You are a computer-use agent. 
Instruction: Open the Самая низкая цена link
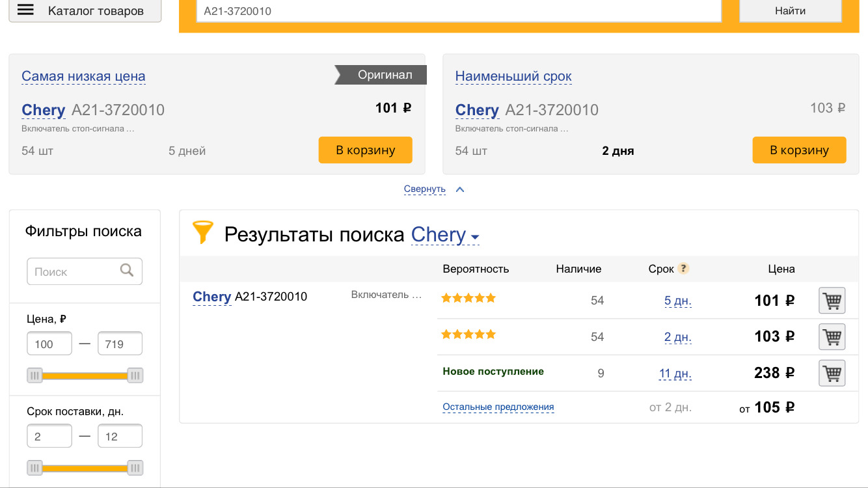click(x=83, y=76)
